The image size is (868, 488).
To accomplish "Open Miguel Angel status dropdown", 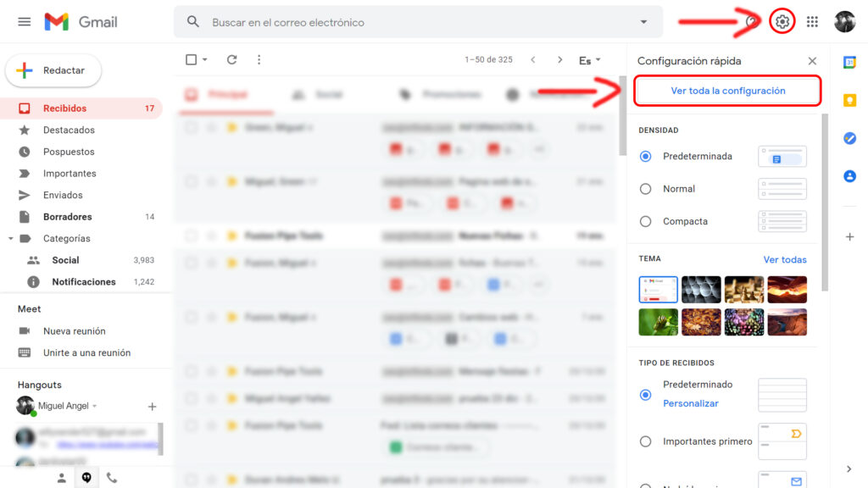I will (x=95, y=406).
